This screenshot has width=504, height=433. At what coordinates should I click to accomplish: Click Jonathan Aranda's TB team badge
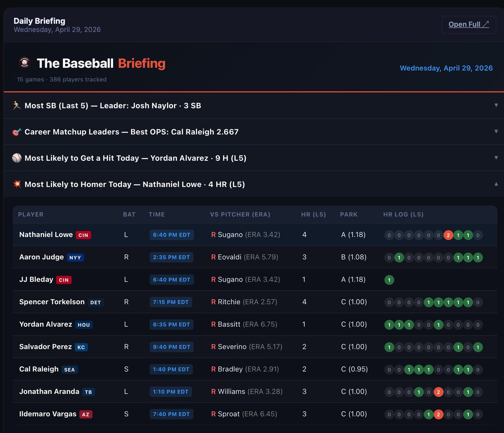88,392
